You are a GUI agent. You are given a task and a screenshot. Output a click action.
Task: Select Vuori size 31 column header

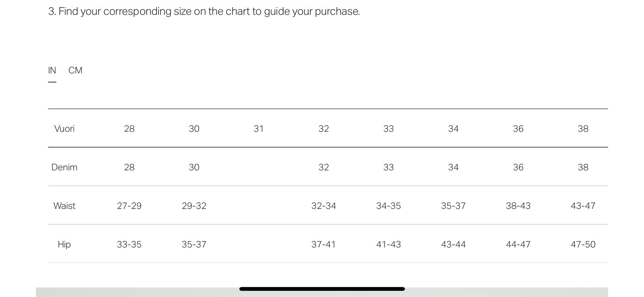[x=259, y=129]
